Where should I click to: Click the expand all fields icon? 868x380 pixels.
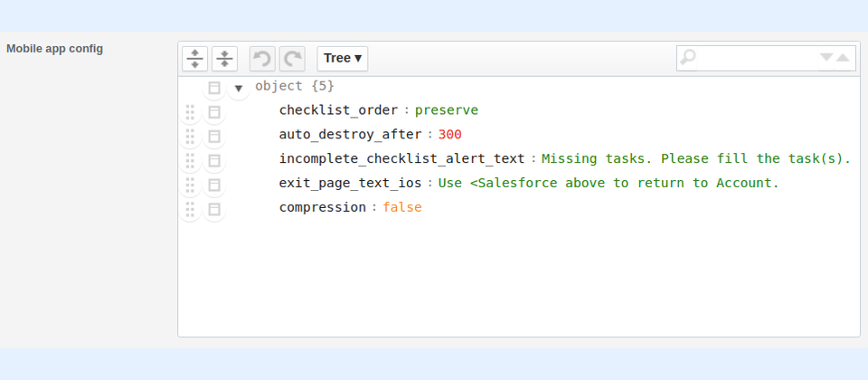[195, 59]
